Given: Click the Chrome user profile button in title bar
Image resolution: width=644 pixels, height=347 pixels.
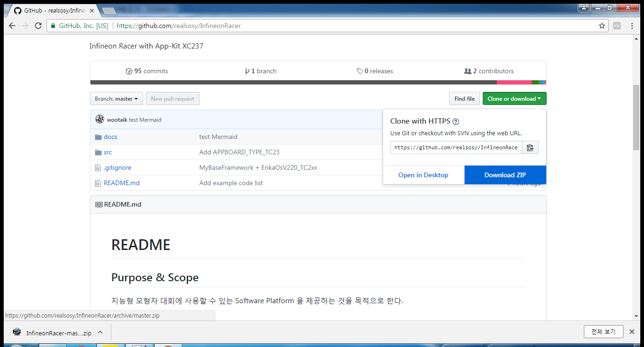Looking at the screenshot, I should [x=584, y=7].
